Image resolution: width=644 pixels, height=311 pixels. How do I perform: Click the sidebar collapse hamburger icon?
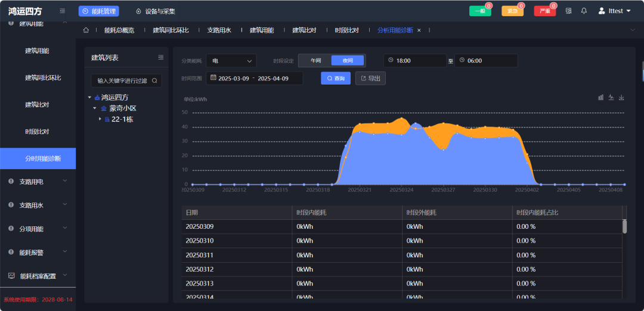[x=63, y=11]
